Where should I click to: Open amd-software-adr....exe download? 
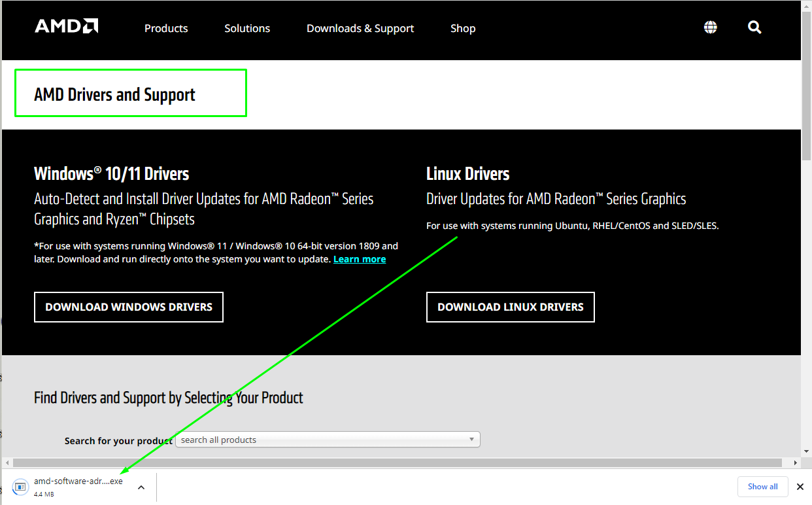coord(78,481)
